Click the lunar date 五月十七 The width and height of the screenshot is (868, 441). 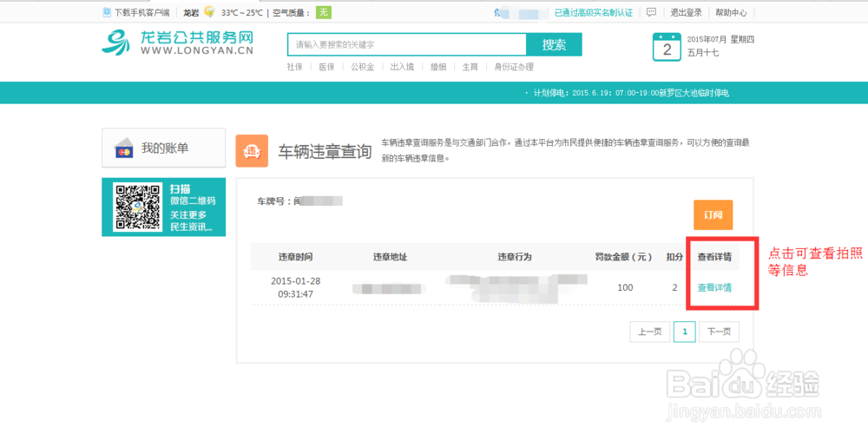(x=703, y=53)
